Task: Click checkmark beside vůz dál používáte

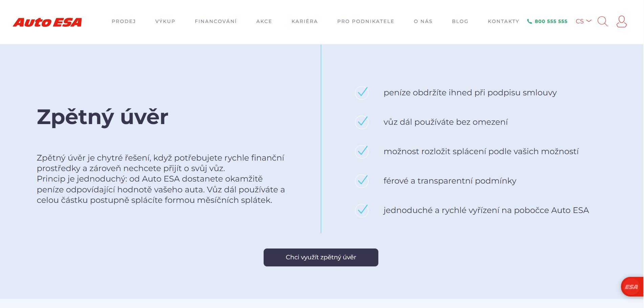Action: 362,122
